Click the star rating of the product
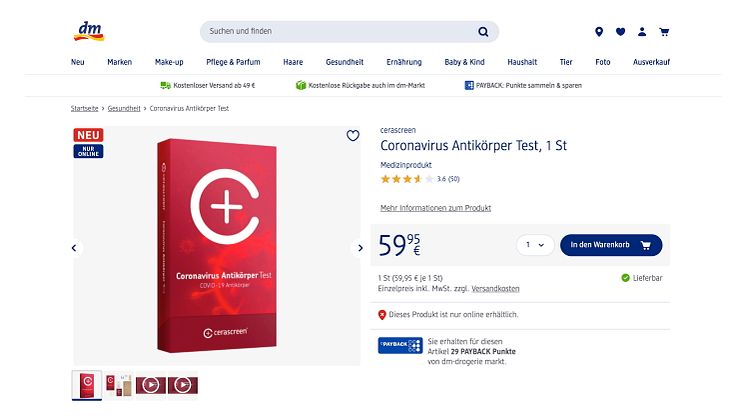 [x=407, y=179]
